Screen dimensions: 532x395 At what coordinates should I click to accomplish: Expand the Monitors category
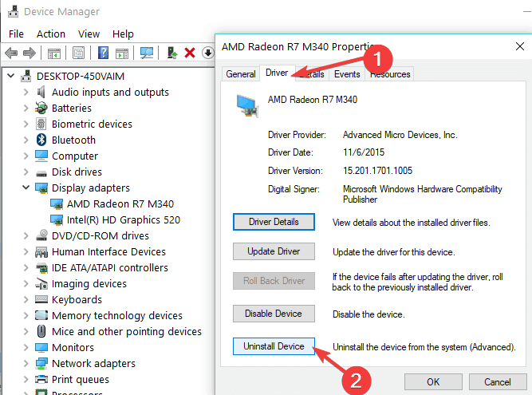(26, 347)
